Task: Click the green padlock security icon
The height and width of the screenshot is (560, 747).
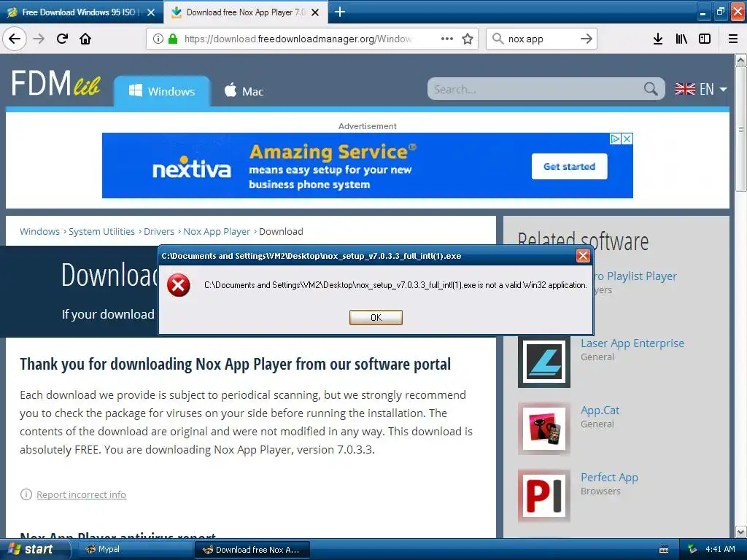Action: [173, 39]
